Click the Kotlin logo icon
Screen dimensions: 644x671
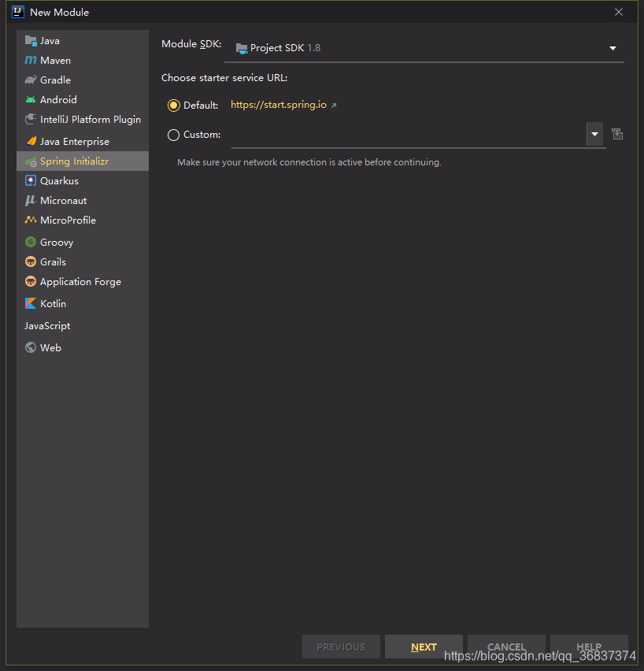pyautogui.click(x=31, y=303)
